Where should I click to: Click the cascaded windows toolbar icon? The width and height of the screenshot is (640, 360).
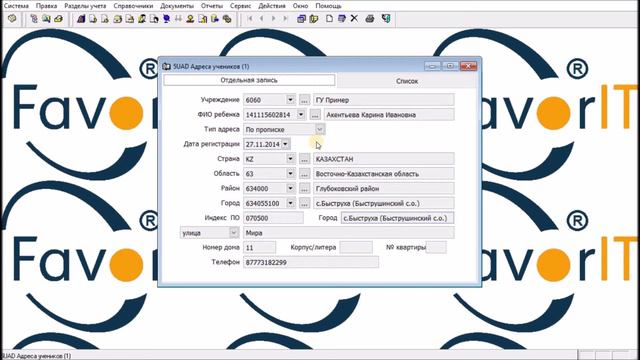301,19
